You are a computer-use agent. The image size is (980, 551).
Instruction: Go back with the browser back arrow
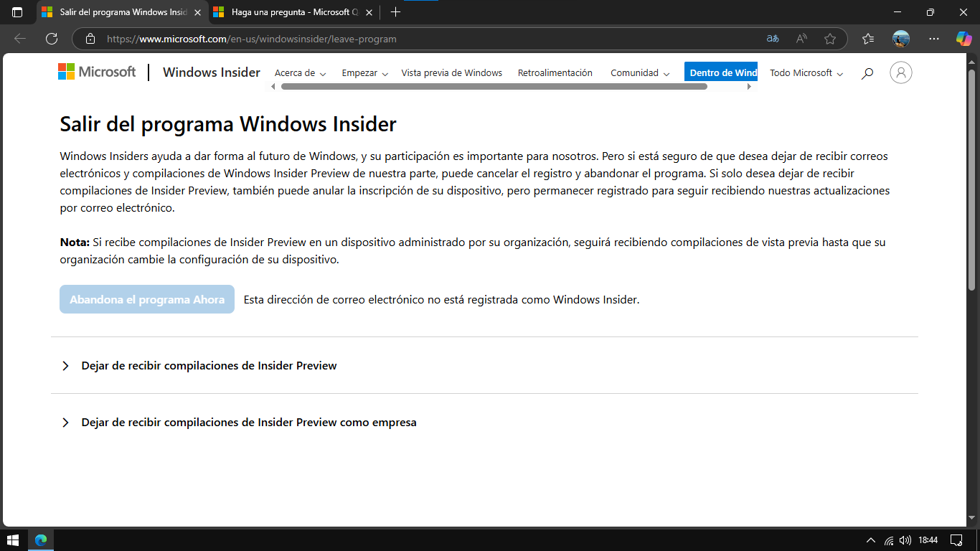(x=20, y=39)
